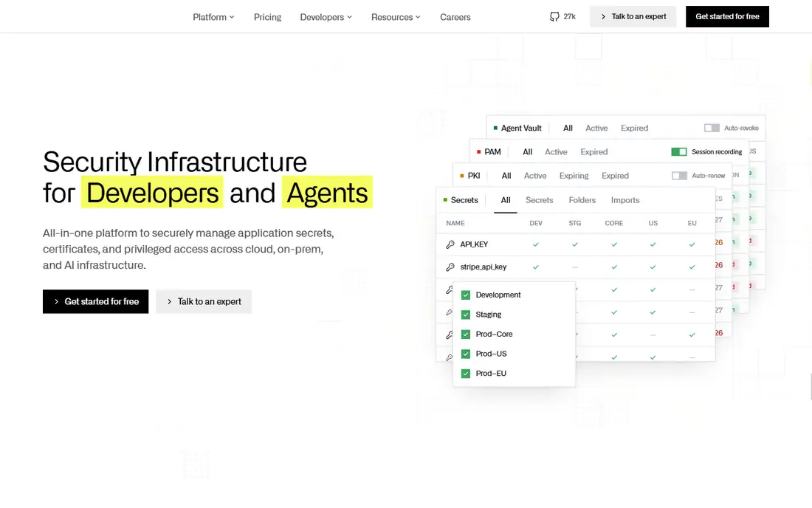The image size is (812, 508).
Task: Switch to the Imports tab
Action: click(625, 200)
